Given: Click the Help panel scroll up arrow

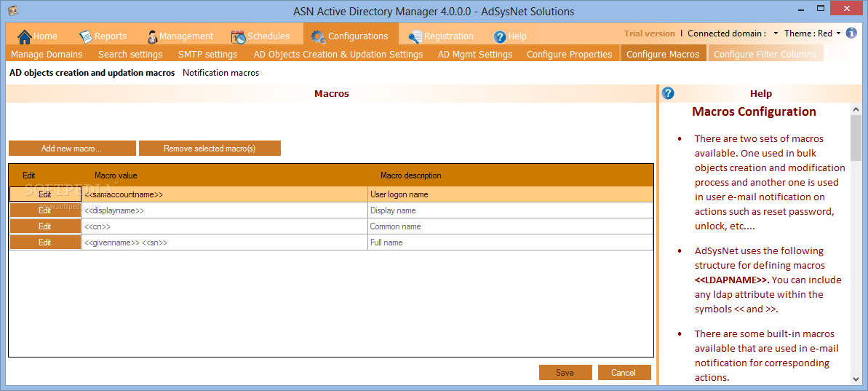Looking at the screenshot, I should (856, 109).
